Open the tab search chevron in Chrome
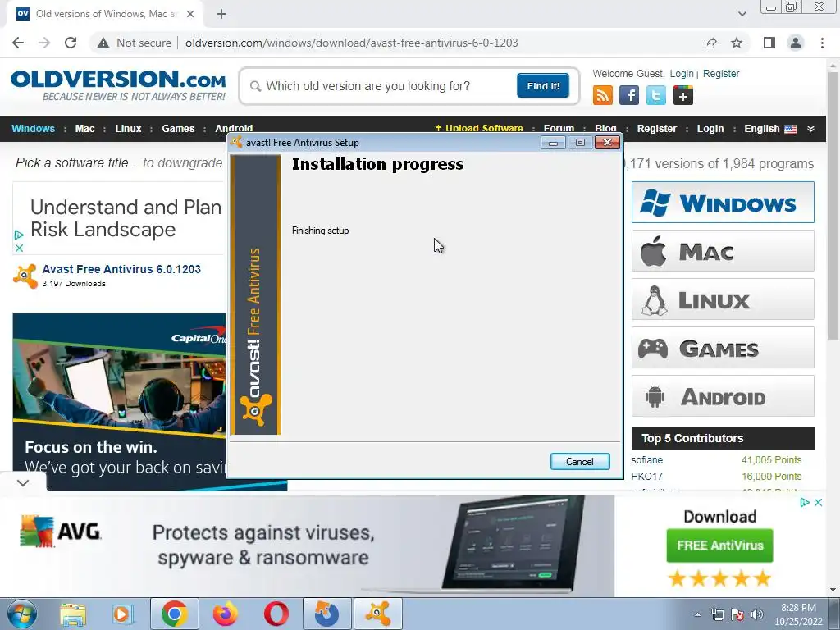The height and width of the screenshot is (630, 840). [x=742, y=14]
